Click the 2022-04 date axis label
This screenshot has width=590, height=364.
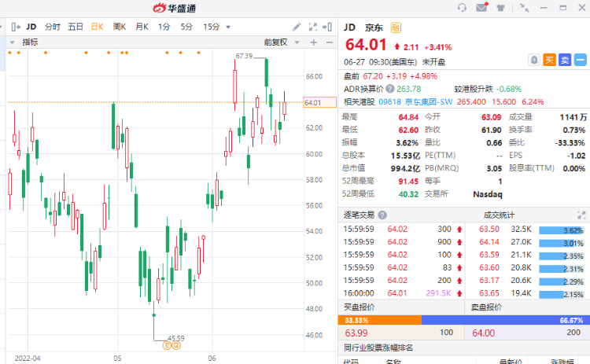28,358
